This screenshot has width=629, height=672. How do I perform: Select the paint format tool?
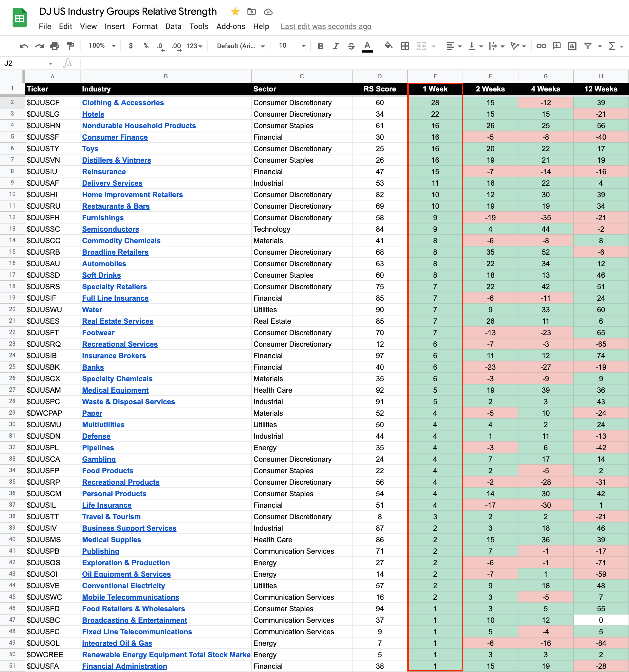pyautogui.click(x=70, y=46)
